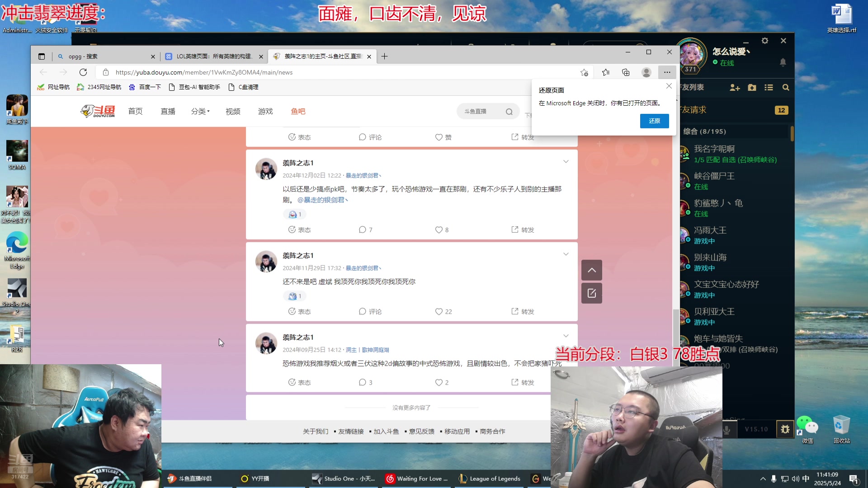Click 表态 on the 11月29日 post
The width and height of the screenshot is (868, 488).
click(299, 311)
